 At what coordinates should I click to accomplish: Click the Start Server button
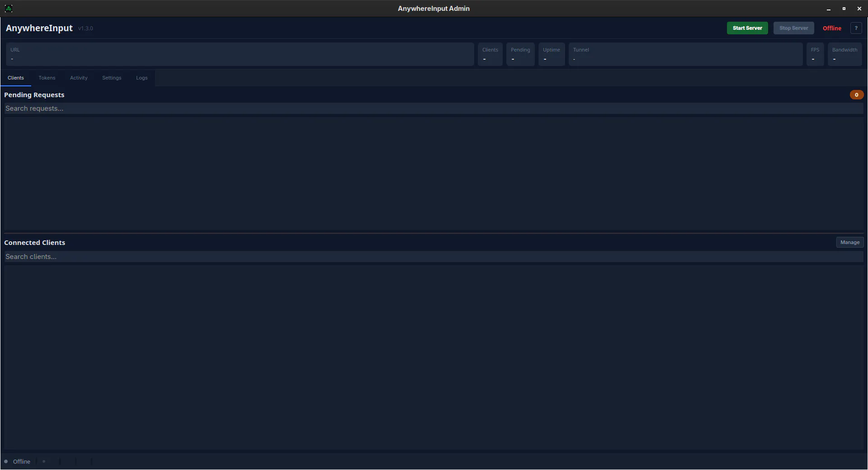coord(747,28)
